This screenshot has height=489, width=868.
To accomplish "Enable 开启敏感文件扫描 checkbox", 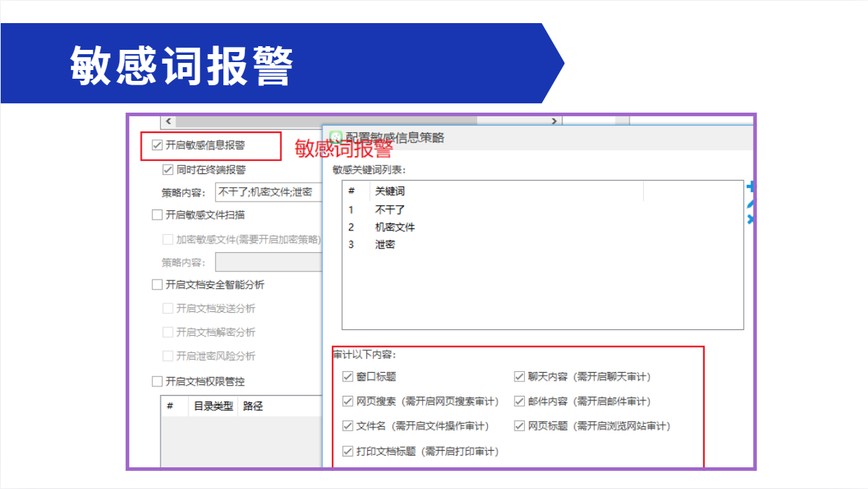I will pos(158,215).
